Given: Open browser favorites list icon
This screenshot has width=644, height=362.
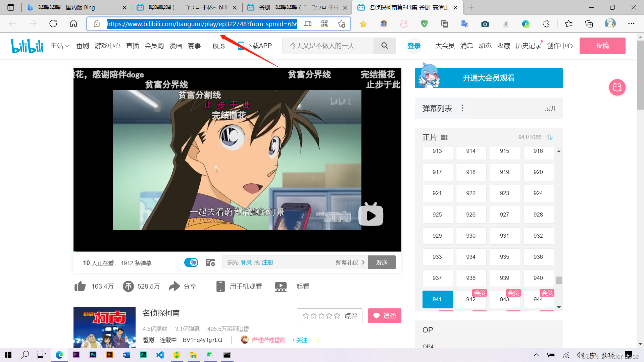Looking at the screenshot, I should click(x=568, y=24).
